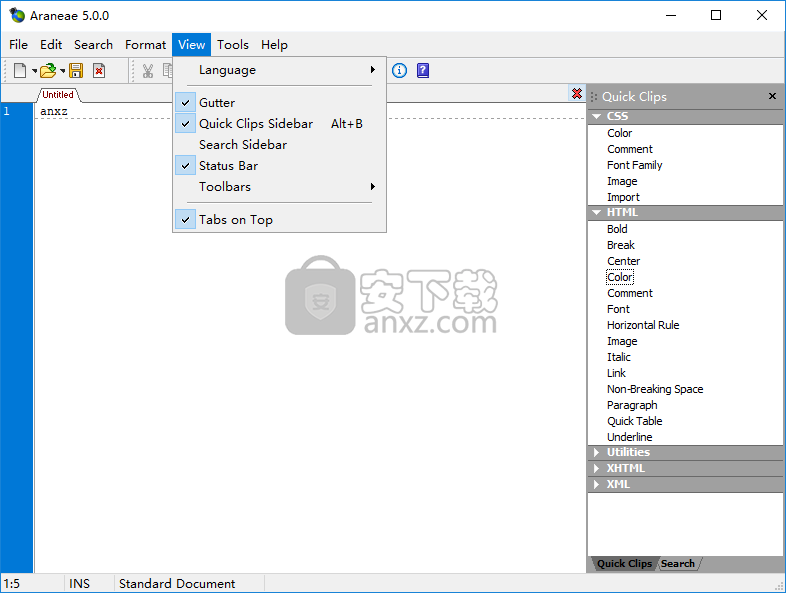The width and height of the screenshot is (786, 593).
Task: Click the Open file folder icon
Action: coord(48,71)
